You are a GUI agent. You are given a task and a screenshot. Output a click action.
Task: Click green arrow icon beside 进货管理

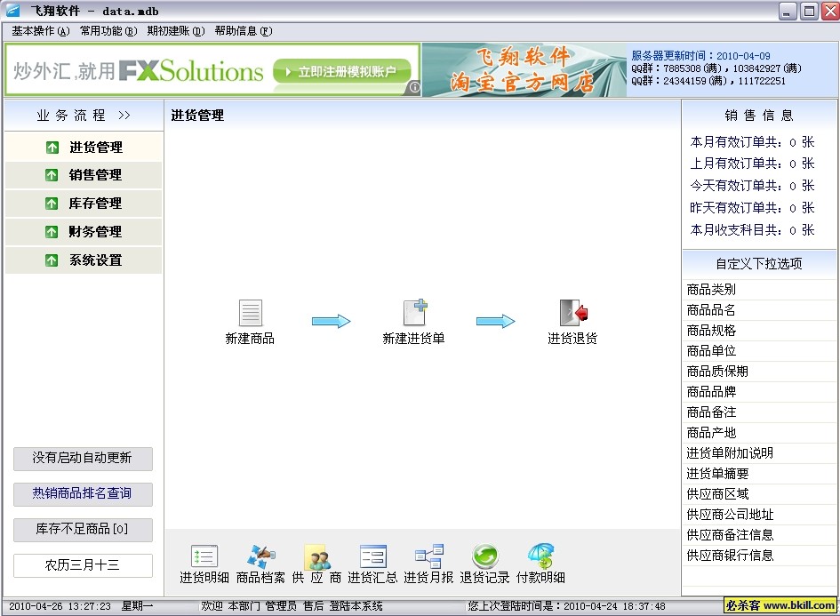point(52,147)
